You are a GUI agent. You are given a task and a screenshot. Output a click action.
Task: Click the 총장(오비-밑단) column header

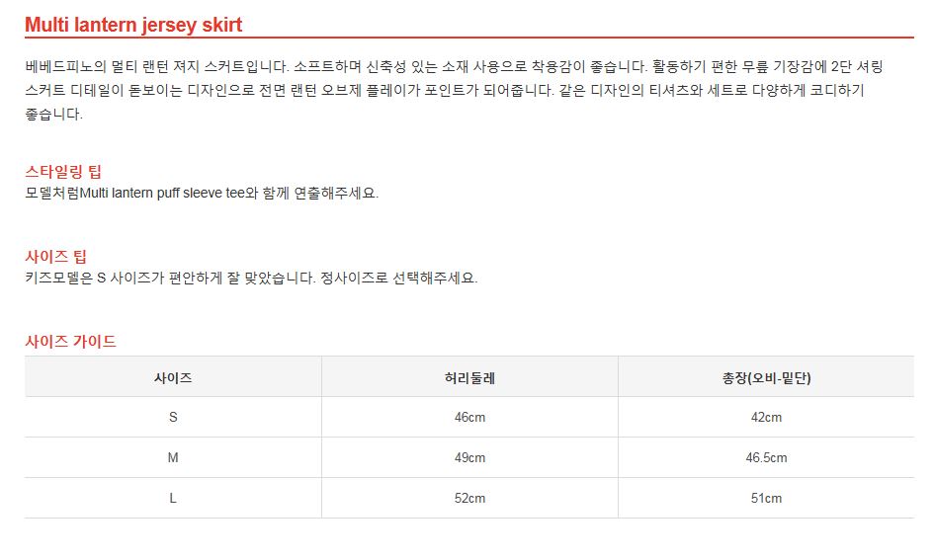(766, 377)
